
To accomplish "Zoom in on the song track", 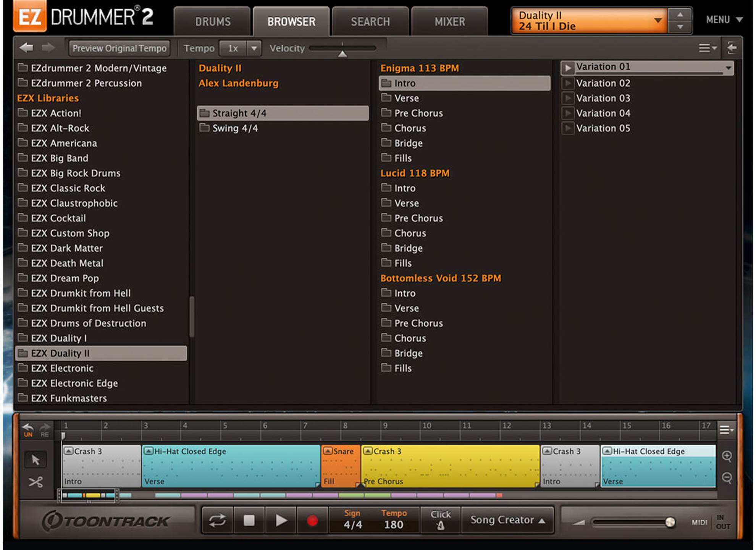I will point(727,456).
